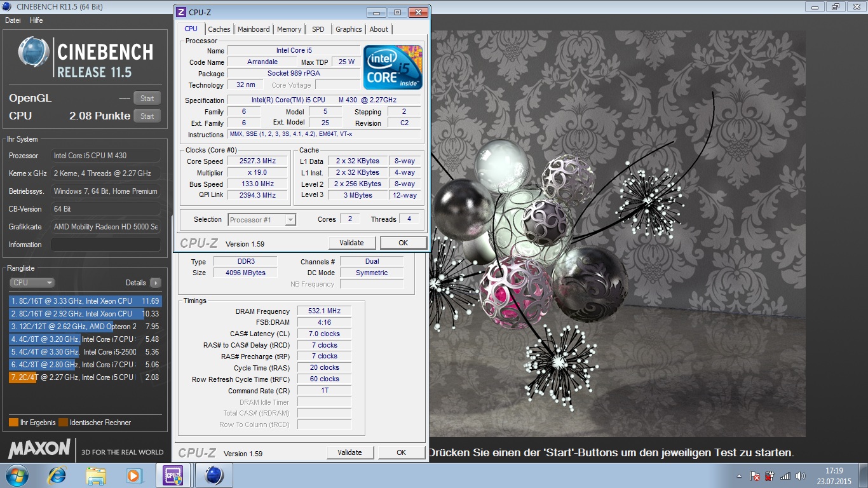Click the Package value Socket 989 rPGA
The width and height of the screenshot is (868, 488).
[x=294, y=74]
